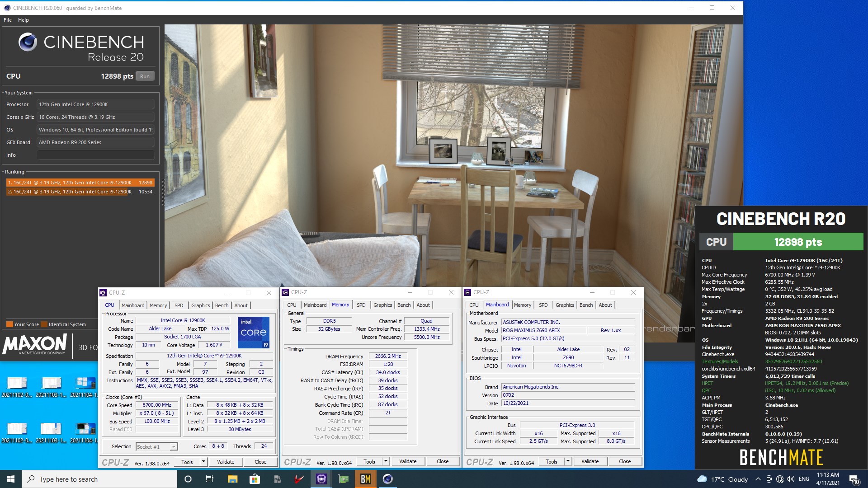Click the BIOS Version value 0702

click(x=568, y=395)
